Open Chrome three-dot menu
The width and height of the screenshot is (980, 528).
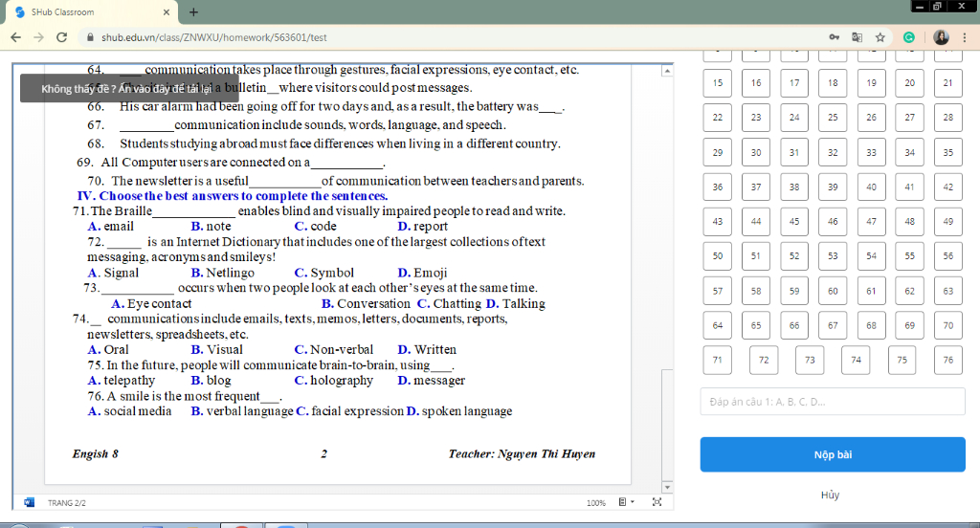point(966,37)
